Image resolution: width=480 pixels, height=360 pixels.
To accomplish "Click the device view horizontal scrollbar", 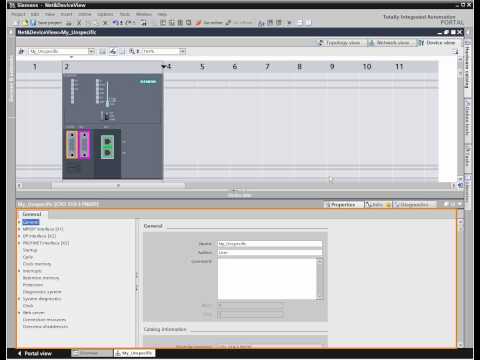I will [x=118, y=186].
